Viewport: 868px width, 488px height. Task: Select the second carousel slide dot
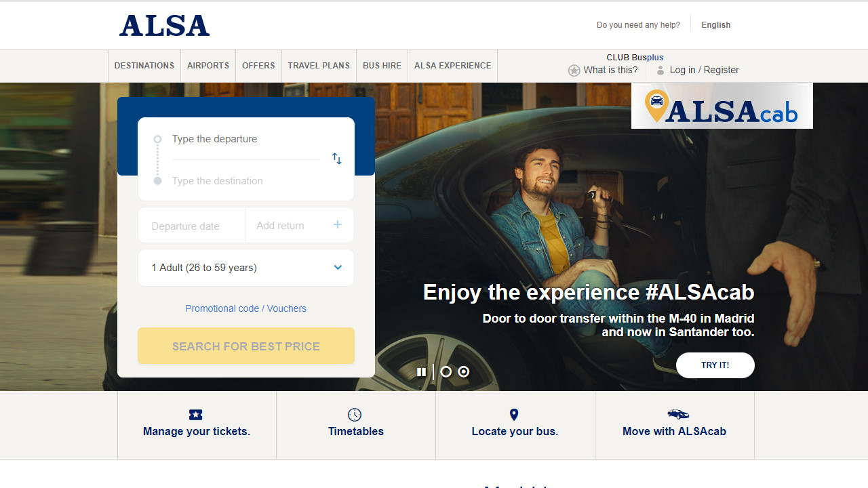click(463, 371)
